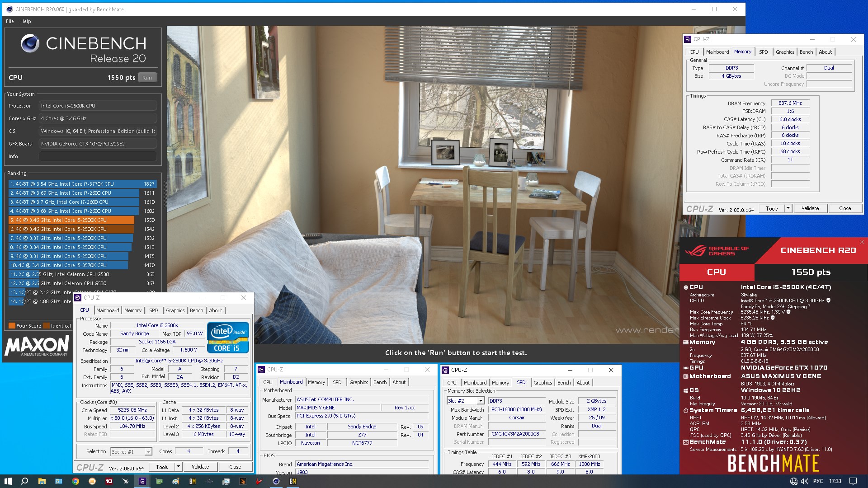Viewport: 868px width, 488px height.
Task: Open the red checkmark taskbar icon
Action: click(x=259, y=481)
